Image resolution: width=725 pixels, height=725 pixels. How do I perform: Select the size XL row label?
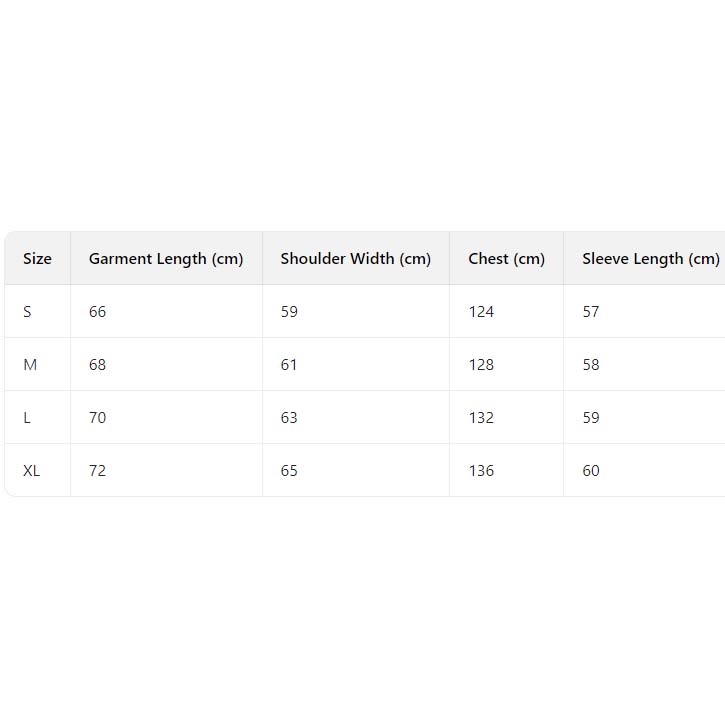(x=32, y=471)
